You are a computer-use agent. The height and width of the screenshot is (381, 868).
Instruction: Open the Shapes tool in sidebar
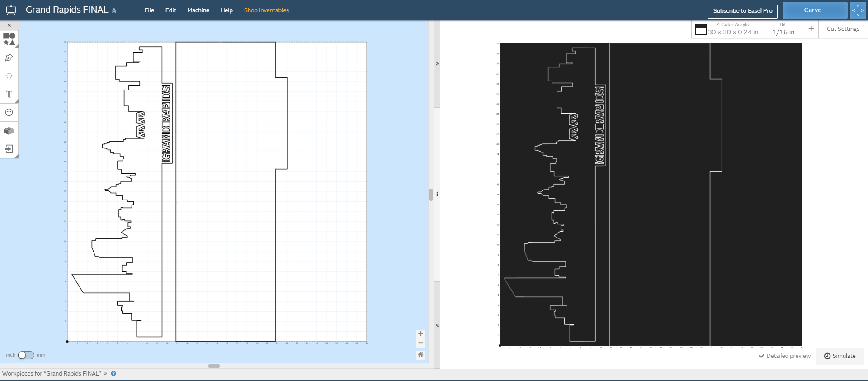coord(9,39)
